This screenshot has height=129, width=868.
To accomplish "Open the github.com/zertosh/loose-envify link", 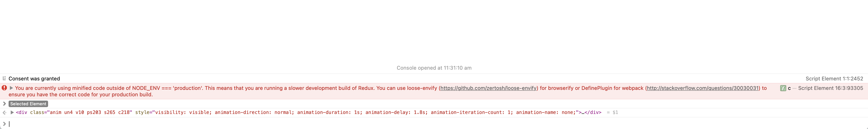I will pos(489,88).
